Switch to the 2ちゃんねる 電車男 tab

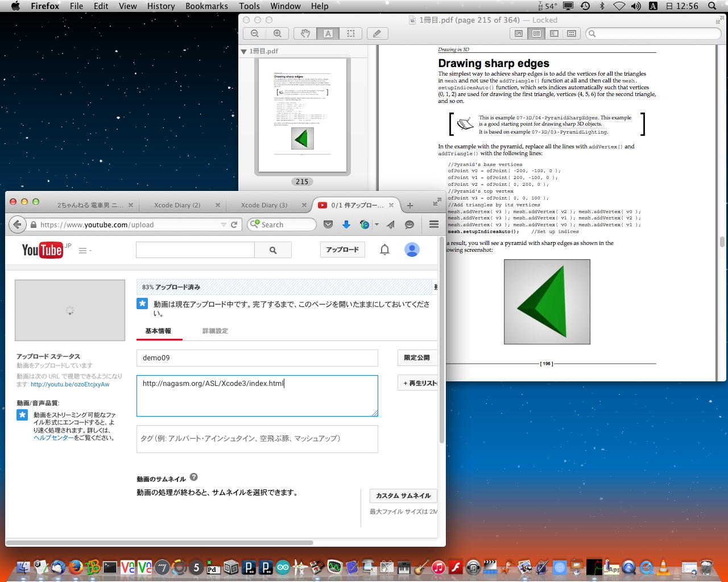pyautogui.click(x=90, y=205)
